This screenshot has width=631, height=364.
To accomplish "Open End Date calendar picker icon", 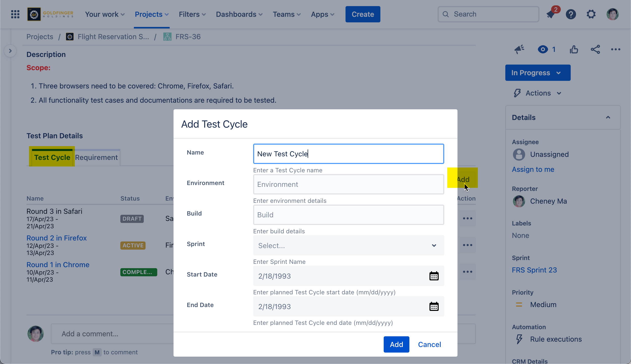I will coord(434,306).
